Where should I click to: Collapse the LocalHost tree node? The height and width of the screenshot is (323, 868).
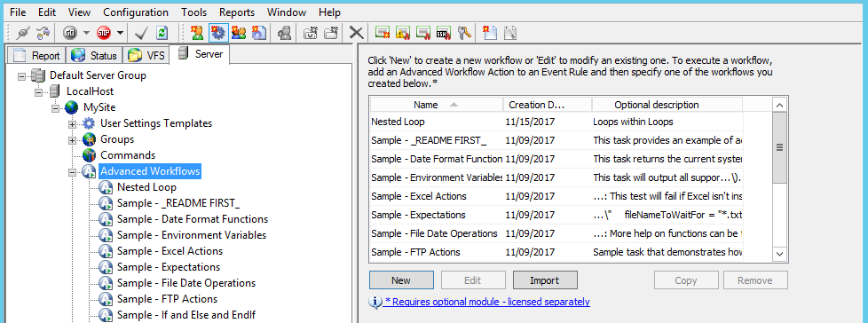38,91
